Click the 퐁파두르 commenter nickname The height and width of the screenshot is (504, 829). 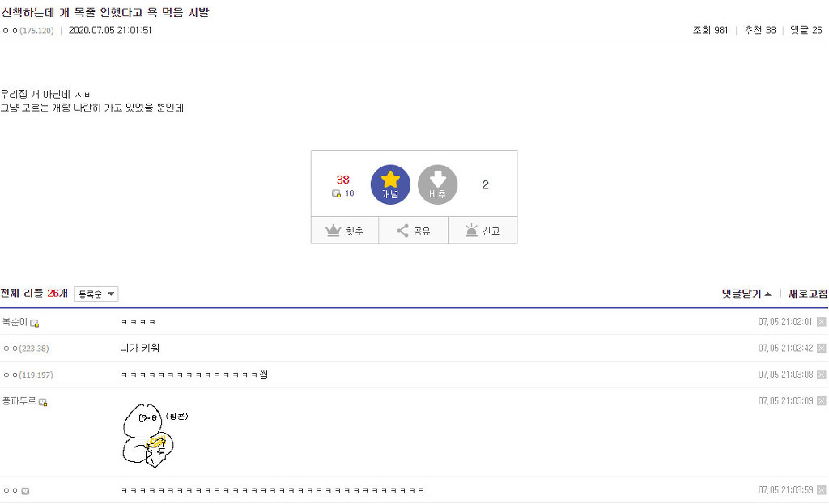[19, 401]
